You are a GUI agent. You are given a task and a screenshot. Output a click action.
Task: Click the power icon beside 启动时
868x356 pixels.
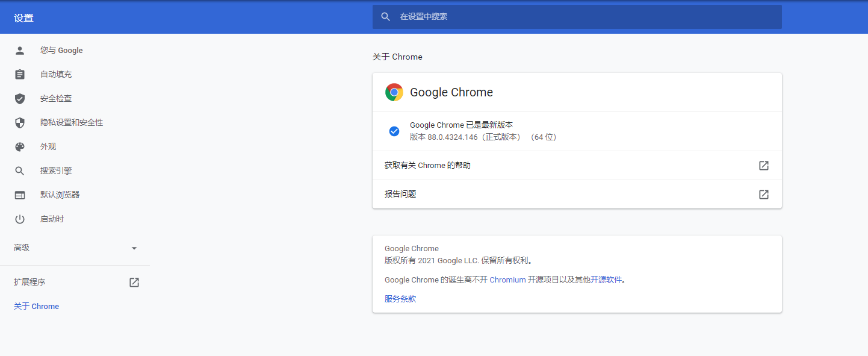coord(20,219)
